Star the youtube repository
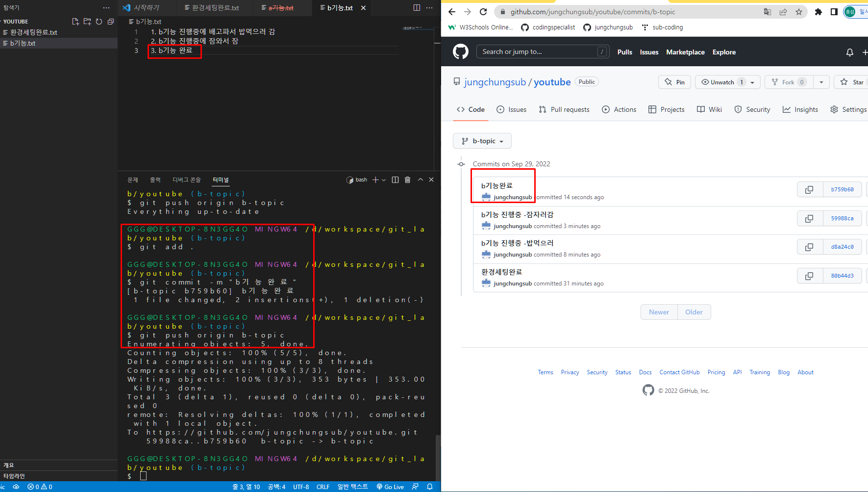The width and height of the screenshot is (868, 492). tap(852, 82)
